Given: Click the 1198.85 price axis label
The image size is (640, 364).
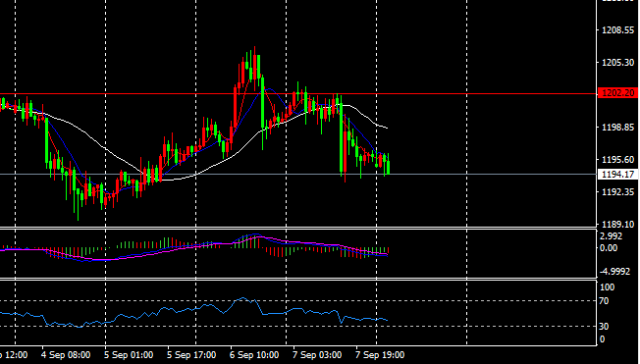Looking at the screenshot, I should point(618,128).
